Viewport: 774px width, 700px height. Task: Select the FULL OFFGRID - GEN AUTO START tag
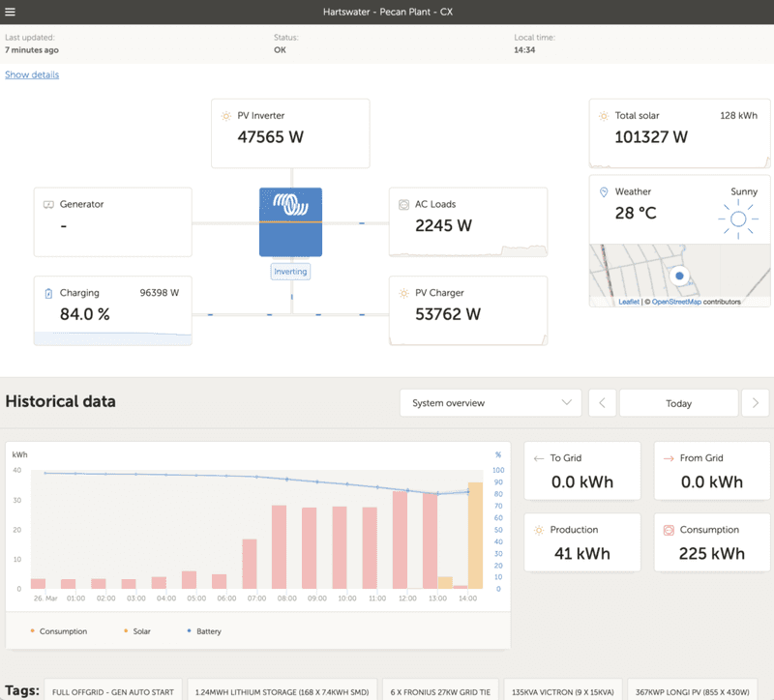[113, 691]
